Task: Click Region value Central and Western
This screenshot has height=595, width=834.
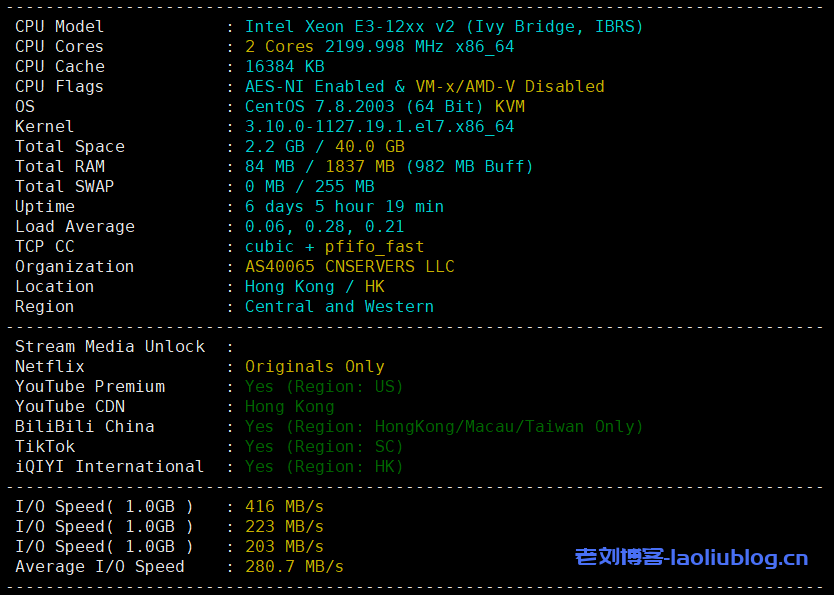Action: (x=339, y=307)
